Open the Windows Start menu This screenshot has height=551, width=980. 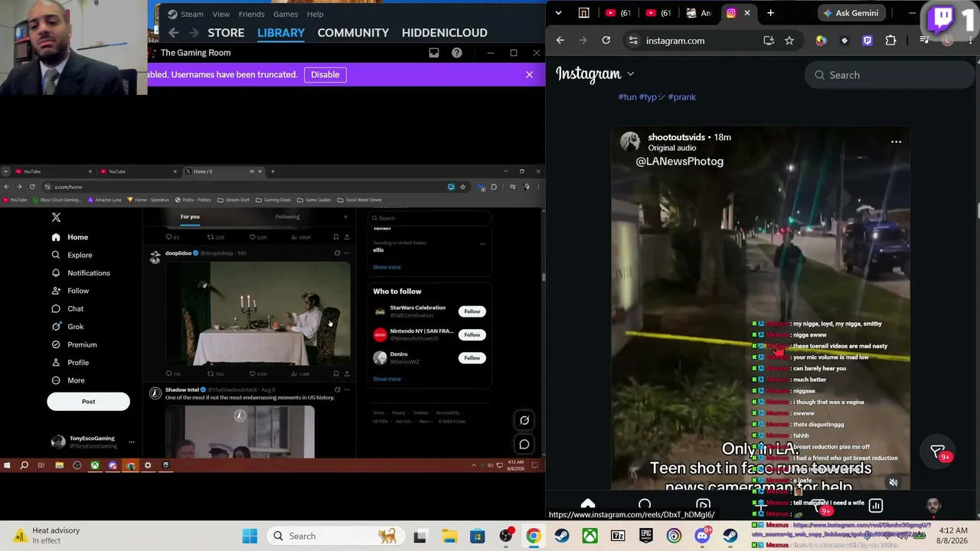(x=250, y=536)
